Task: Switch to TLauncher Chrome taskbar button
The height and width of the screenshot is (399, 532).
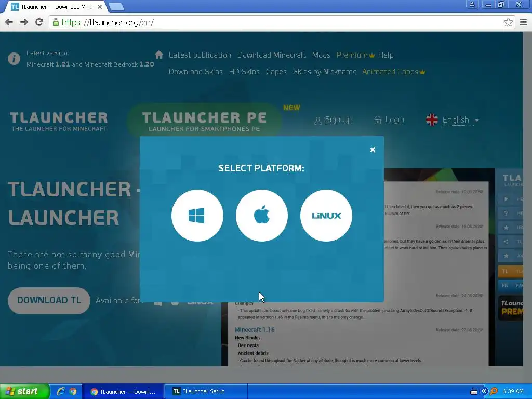Action: click(x=123, y=392)
